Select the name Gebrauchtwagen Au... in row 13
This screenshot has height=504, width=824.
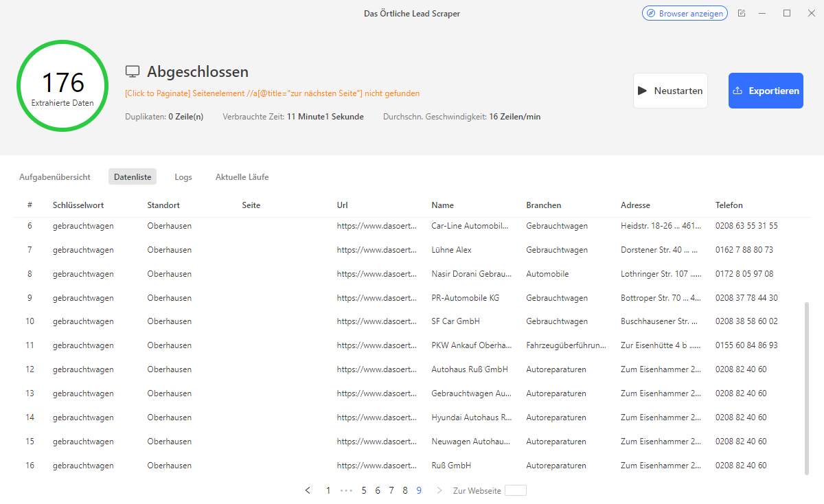[471, 393]
